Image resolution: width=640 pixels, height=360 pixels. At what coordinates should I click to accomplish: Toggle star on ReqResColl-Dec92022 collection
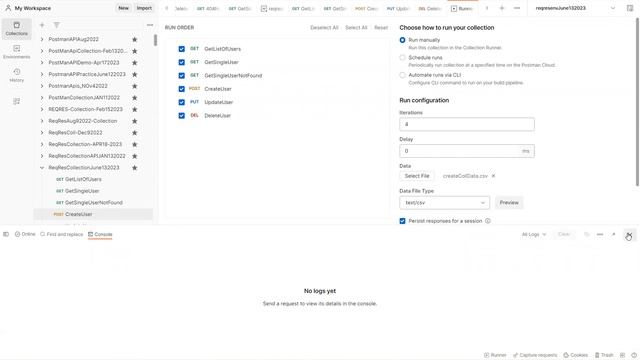(x=134, y=133)
